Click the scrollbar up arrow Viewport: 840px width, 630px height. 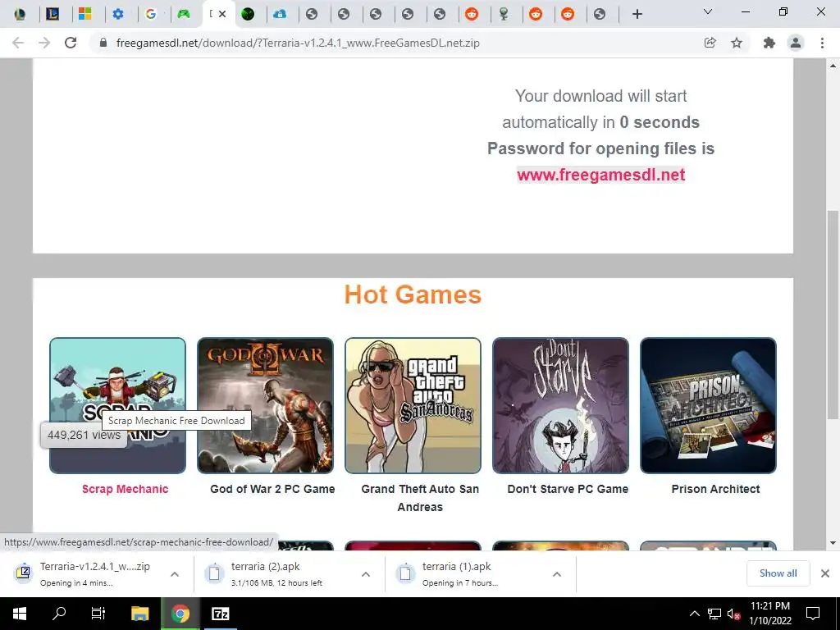pyautogui.click(x=833, y=66)
